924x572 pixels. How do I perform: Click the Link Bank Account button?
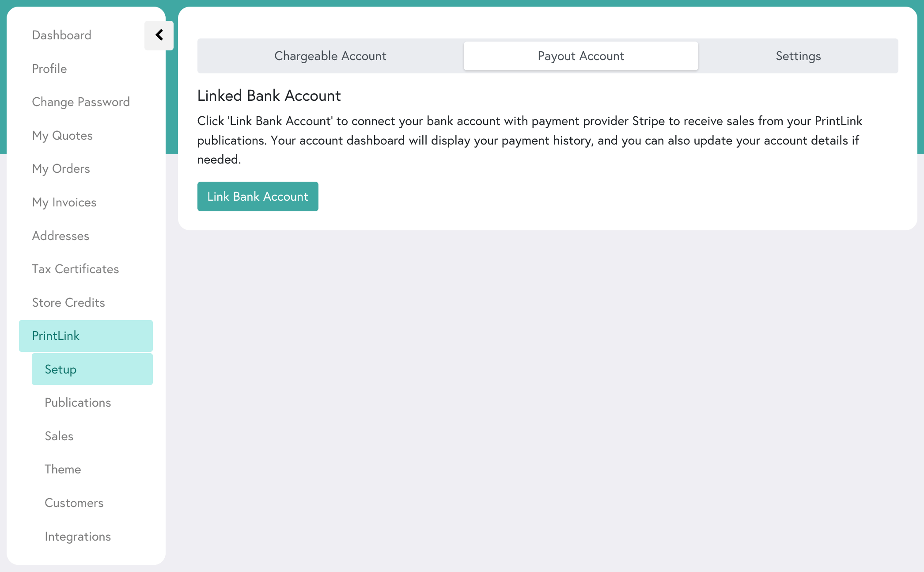pyautogui.click(x=258, y=196)
